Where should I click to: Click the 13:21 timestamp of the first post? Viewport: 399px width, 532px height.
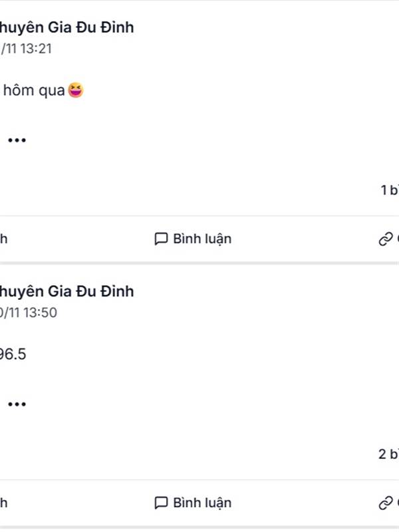[28, 49]
